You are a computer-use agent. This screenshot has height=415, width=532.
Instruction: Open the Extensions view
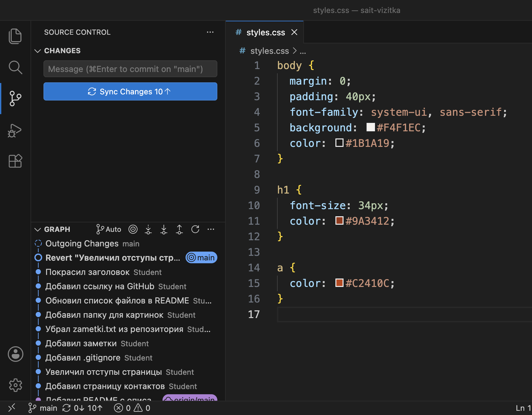click(x=15, y=161)
